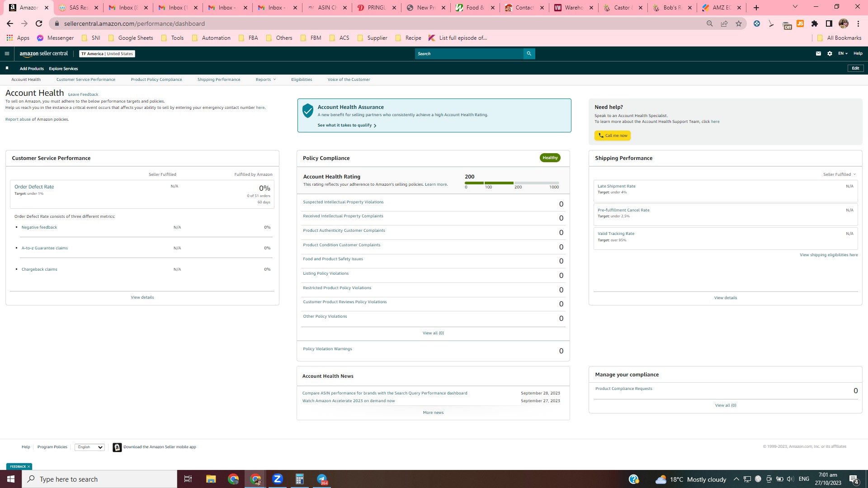The width and height of the screenshot is (868, 488).
Task: Open a new browser tab
Action: point(756,8)
